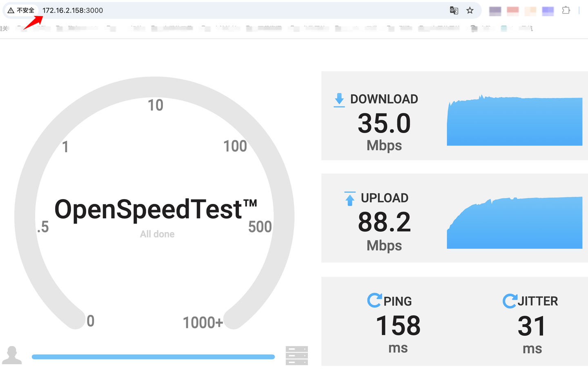Click the 0 mark on the gauge

coord(91,321)
